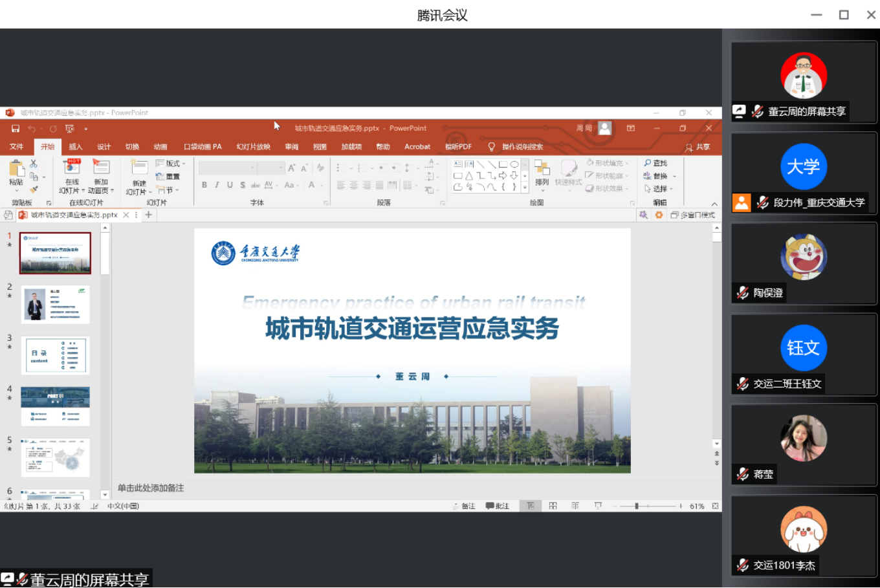Screen dimensions: 880x588
Task: Expand the 版式 (Layout) dropdown
Action: [x=171, y=164]
